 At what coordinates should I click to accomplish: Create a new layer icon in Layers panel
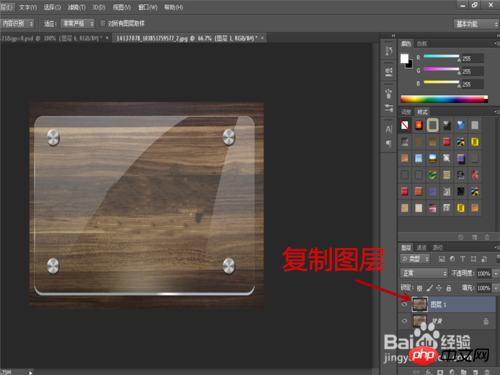pos(475,372)
